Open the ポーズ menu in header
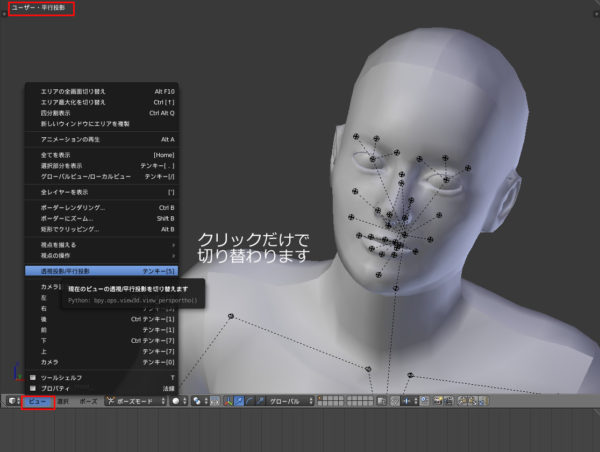 [88, 400]
